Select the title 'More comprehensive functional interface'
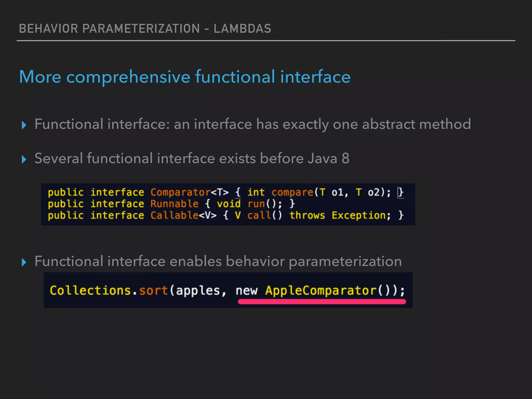The width and height of the screenshot is (532, 399). pyautogui.click(x=185, y=77)
